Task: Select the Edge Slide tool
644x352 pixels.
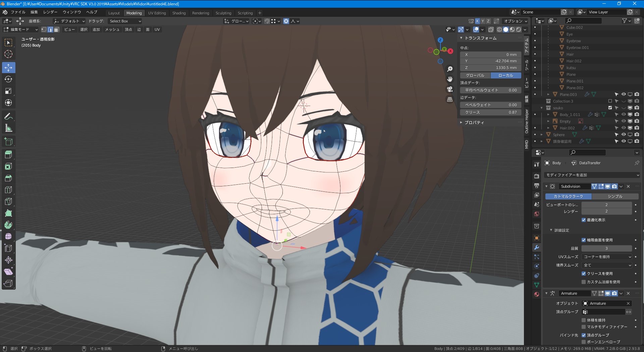Action: point(8,248)
